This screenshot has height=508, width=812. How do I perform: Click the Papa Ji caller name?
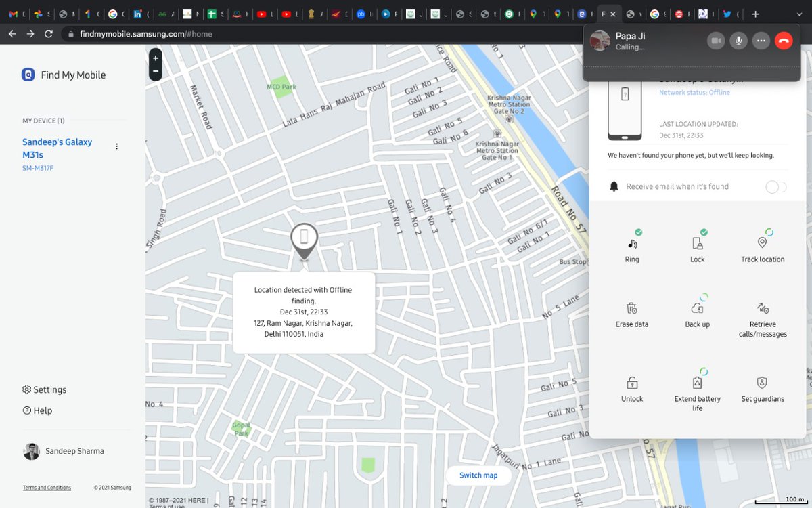630,36
